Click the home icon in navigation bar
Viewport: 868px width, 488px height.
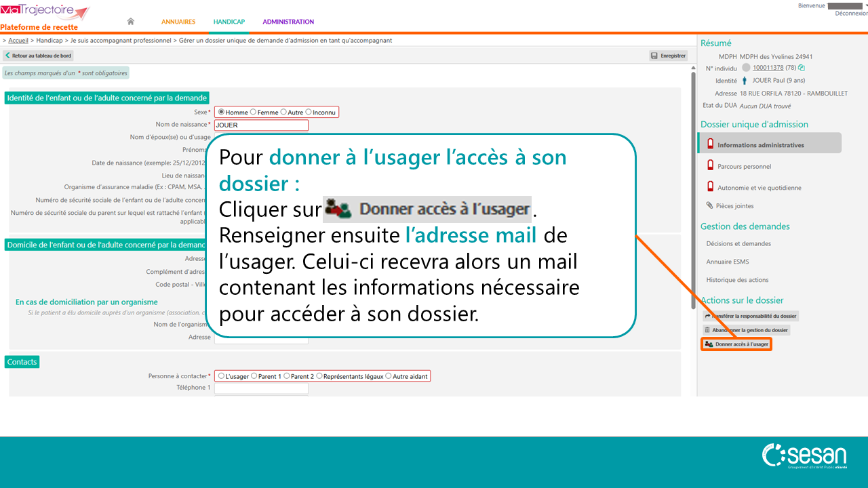tap(131, 22)
